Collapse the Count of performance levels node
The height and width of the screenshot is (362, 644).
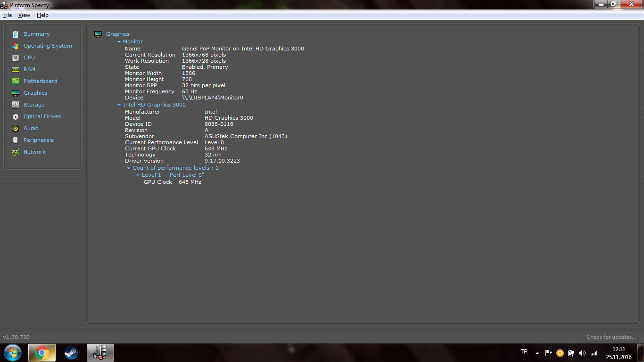[129, 168]
